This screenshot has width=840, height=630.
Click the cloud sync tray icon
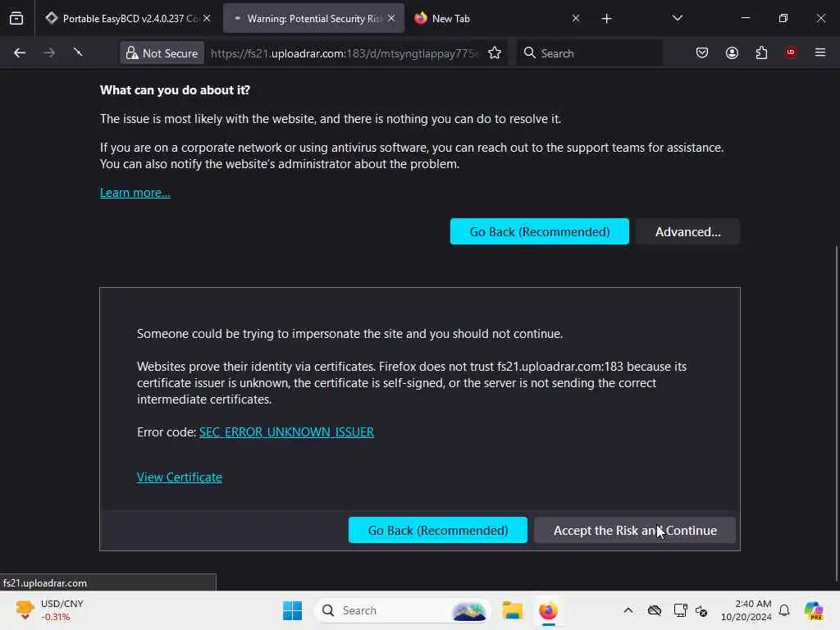point(654,610)
